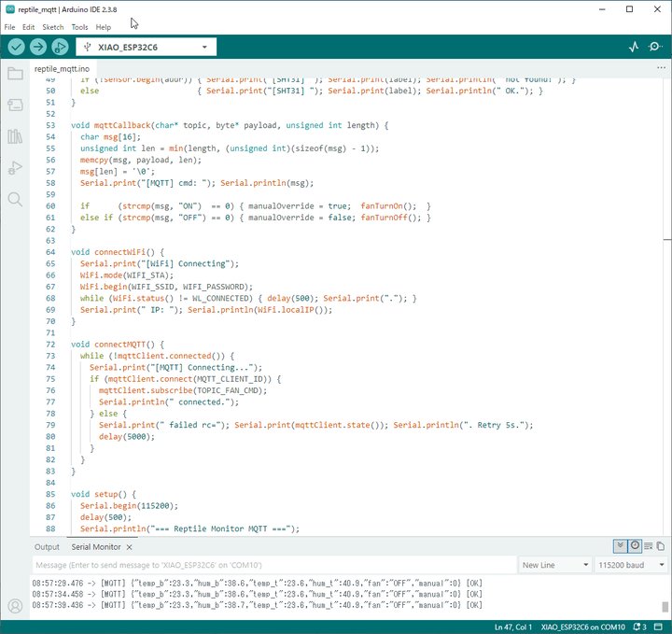Viewport: 672px width, 634px height.
Task: Click line number 64 in the gutter
Action: 50,252
